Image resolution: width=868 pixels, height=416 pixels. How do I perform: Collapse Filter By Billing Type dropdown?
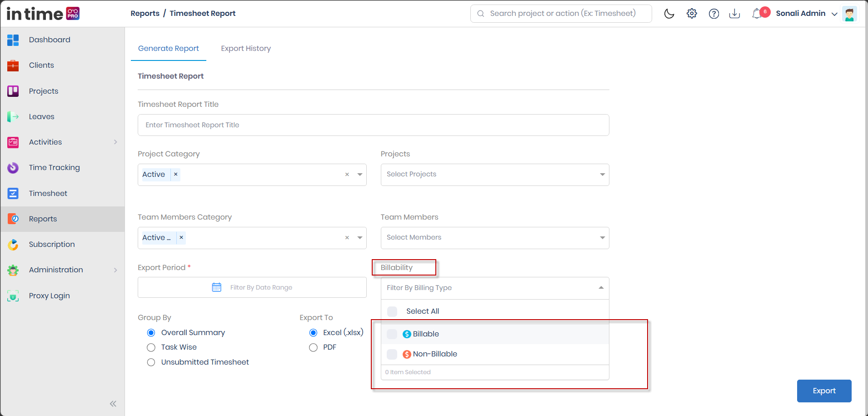click(x=601, y=288)
